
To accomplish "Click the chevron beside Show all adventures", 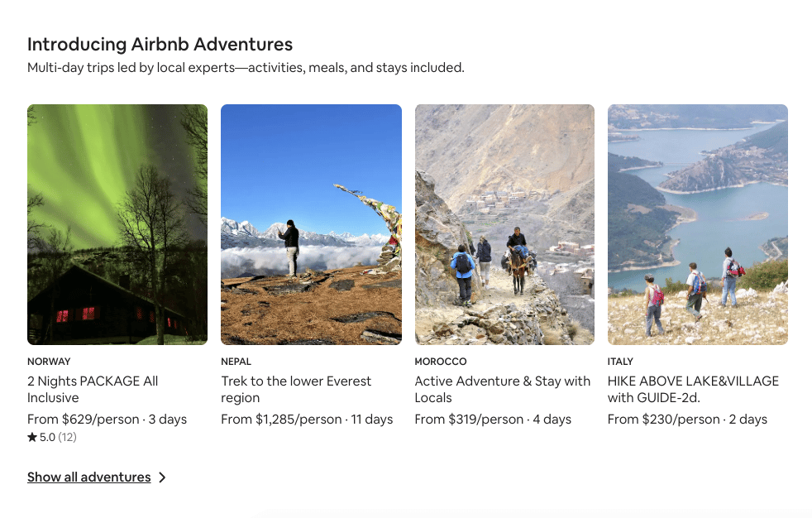I will point(162,477).
